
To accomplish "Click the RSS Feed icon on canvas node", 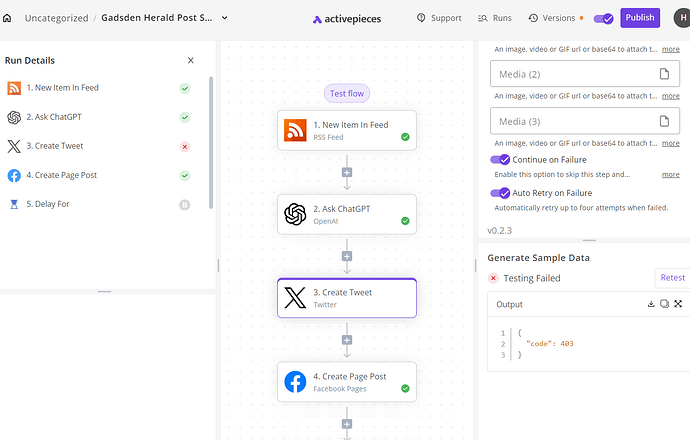I will 295,130.
